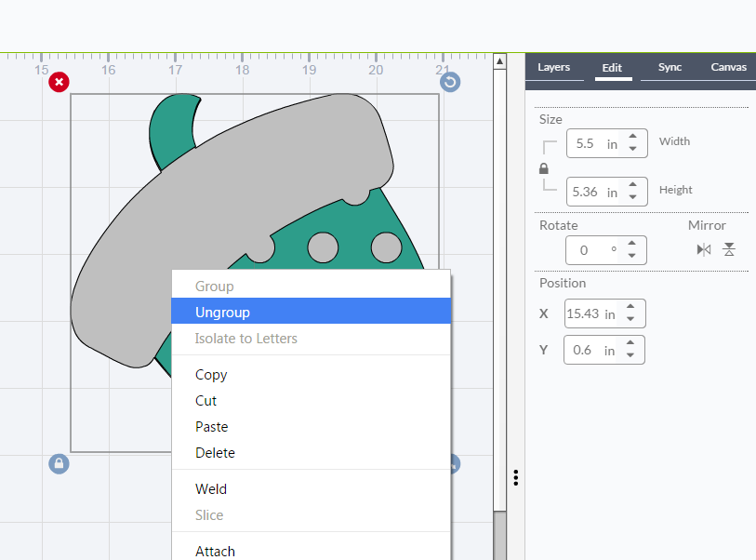Choose Weld in the context menu
Viewport: 756px width, 560px height.
point(211,489)
